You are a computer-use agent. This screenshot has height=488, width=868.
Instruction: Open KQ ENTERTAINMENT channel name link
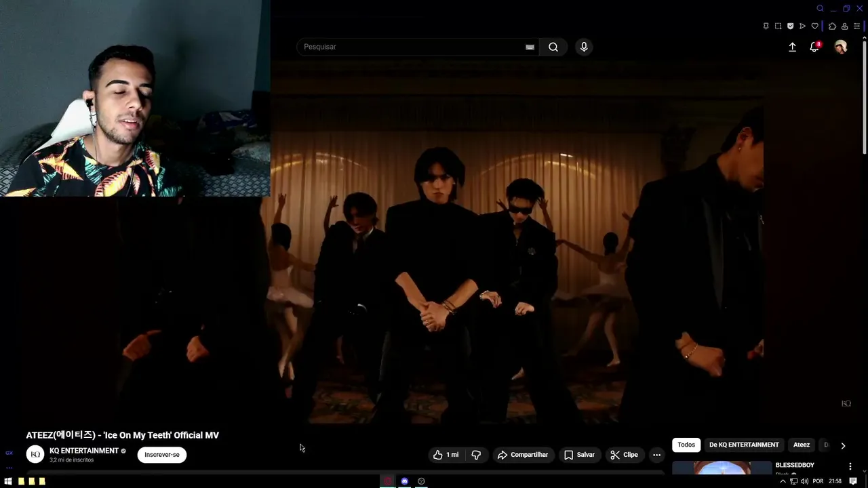point(84,451)
